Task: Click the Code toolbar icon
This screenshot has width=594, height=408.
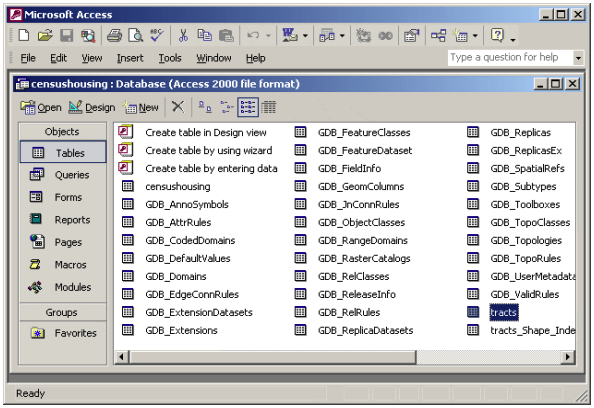Action: click(x=364, y=36)
